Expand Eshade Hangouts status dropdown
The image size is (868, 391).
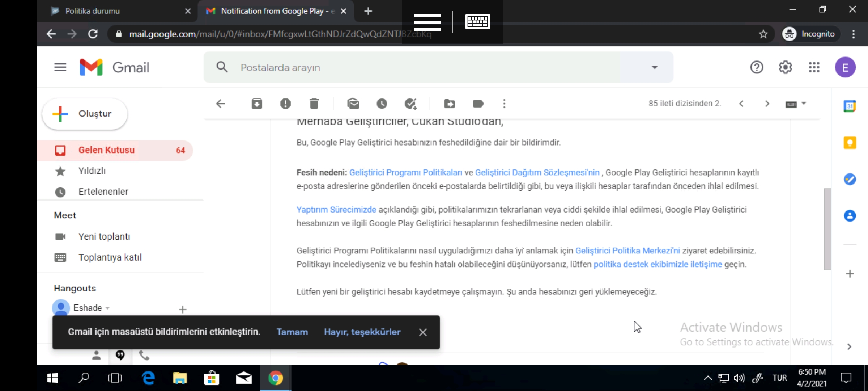(107, 308)
